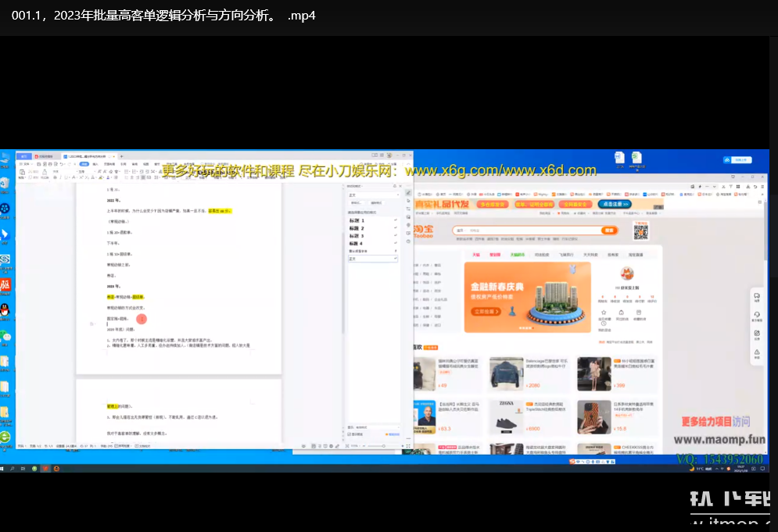Screen dimensions: 778x532
Task: Click the green taskbar app icon
Action: click(34, 468)
